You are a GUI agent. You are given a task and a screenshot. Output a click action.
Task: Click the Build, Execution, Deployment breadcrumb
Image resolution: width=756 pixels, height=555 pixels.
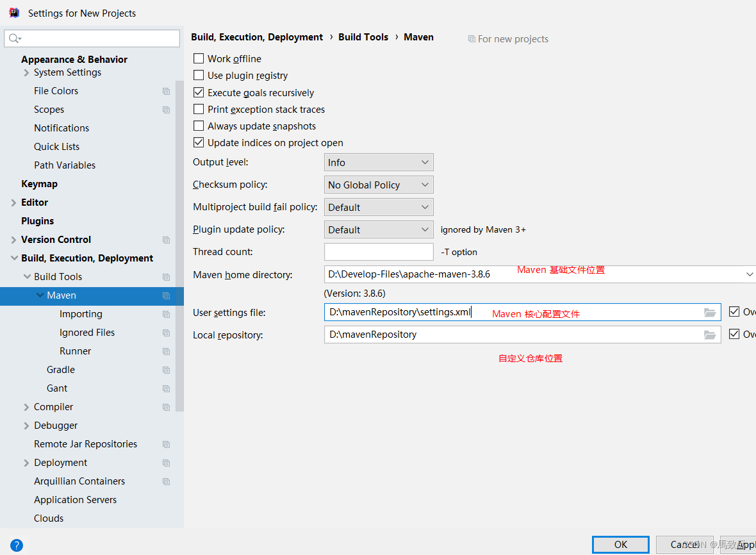[x=257, y=37]
